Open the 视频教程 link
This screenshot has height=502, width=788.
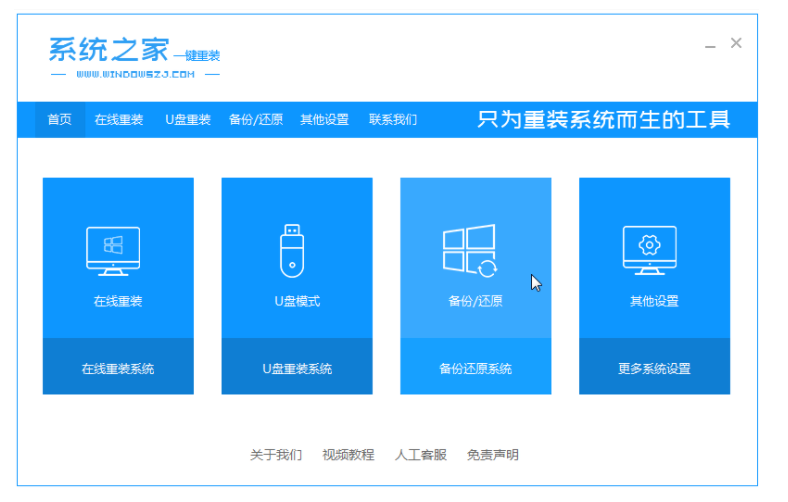[x=348, y=454]
